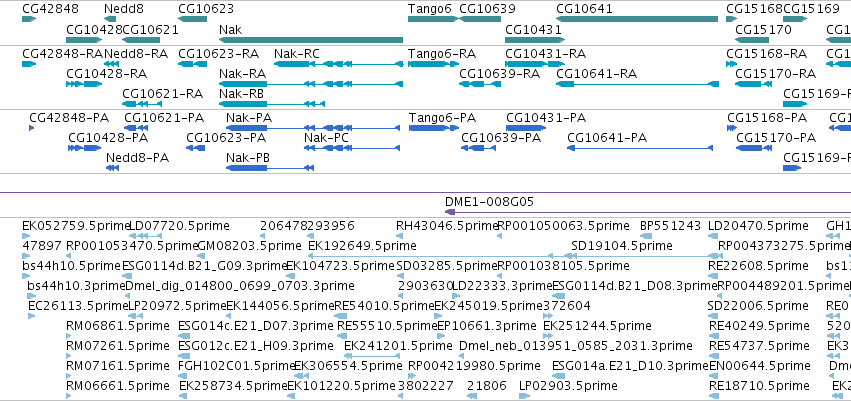Image resolution: width=851 pixels, height=401 pixels.
Task: Click the Tango6-RA transcript
Action: pyautogui.click(x=433, y=64)
